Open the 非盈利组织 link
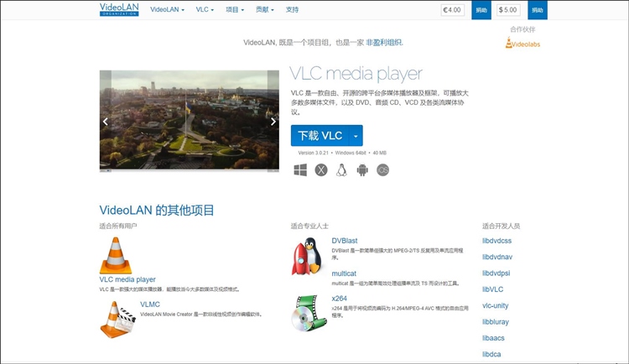 pos(383,43)
